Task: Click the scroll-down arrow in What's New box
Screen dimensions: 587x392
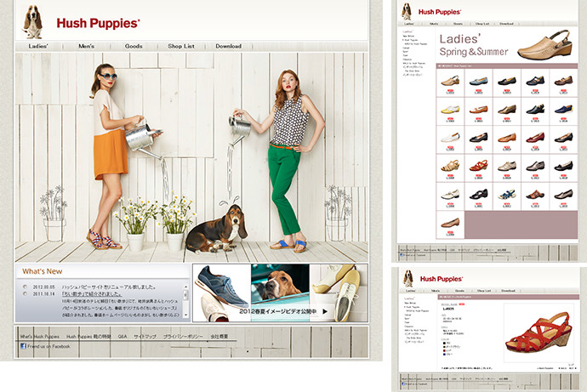Action: tap(185, 315)
